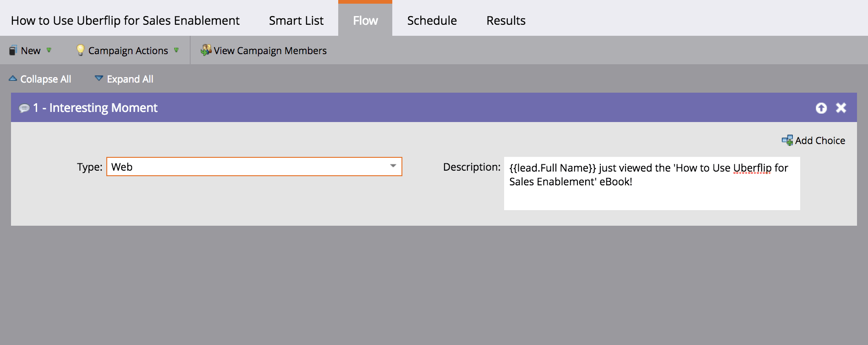Click the green arrow next to New
The height and width of the screenshot is (345, 868).
click(49, 50)
